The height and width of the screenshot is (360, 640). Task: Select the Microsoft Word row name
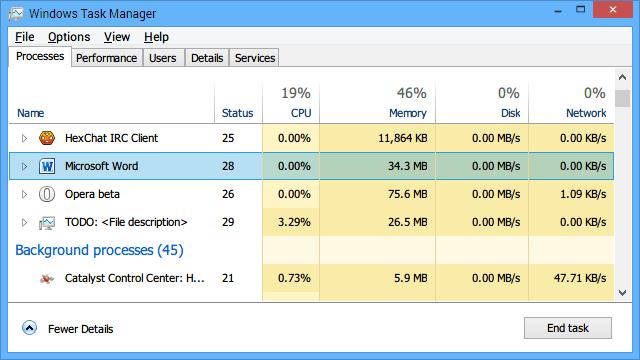pyautogui.click(x=102, y=166)
